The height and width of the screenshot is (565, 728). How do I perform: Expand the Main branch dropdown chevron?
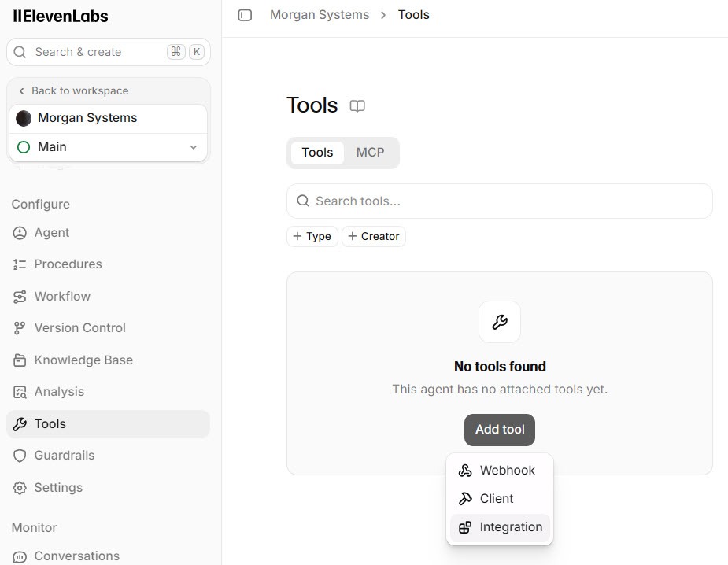tap(194, 147)
